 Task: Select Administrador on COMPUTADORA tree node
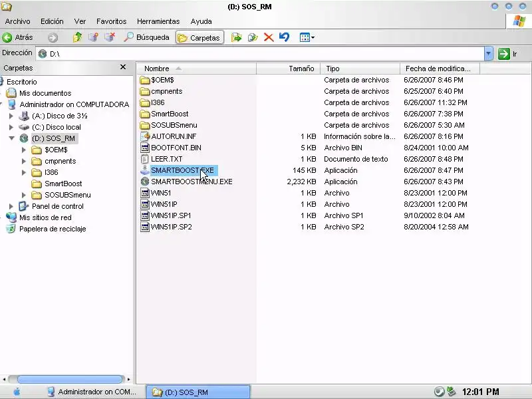tap(74, 104)
